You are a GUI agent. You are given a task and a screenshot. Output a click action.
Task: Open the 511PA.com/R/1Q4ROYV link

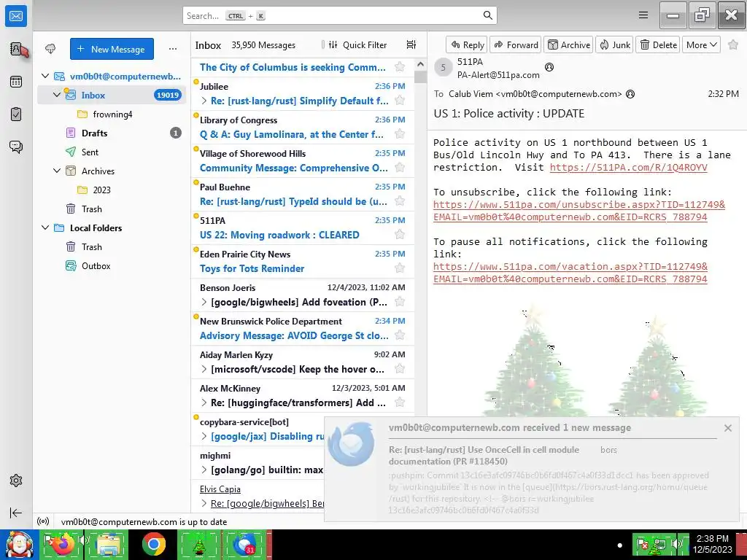(628, 167)
